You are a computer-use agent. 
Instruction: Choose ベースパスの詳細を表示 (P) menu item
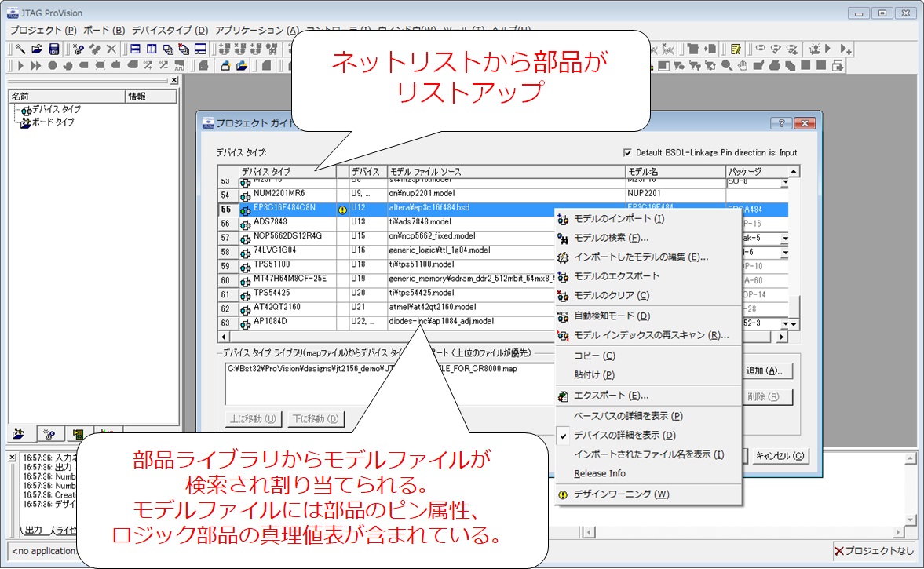click(648, 417)
